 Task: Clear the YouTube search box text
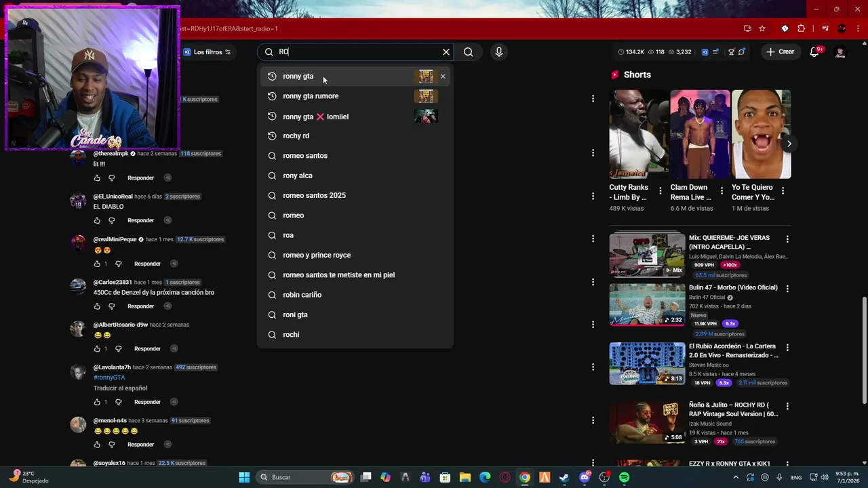446,52
